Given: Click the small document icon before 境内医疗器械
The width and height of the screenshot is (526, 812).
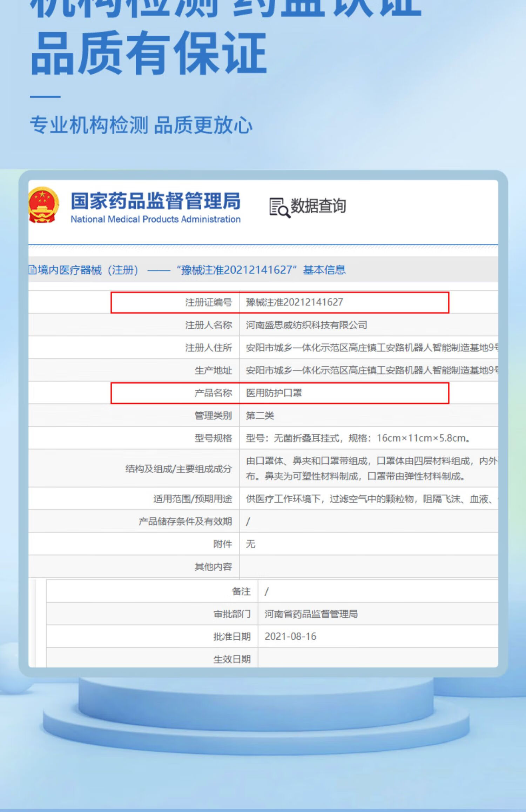Looking at the screenshot, I should tap(32, 270).
